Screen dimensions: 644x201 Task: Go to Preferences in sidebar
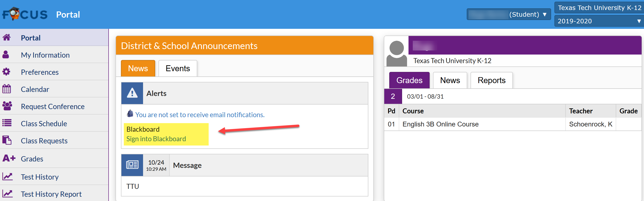[x=54, y=72]
